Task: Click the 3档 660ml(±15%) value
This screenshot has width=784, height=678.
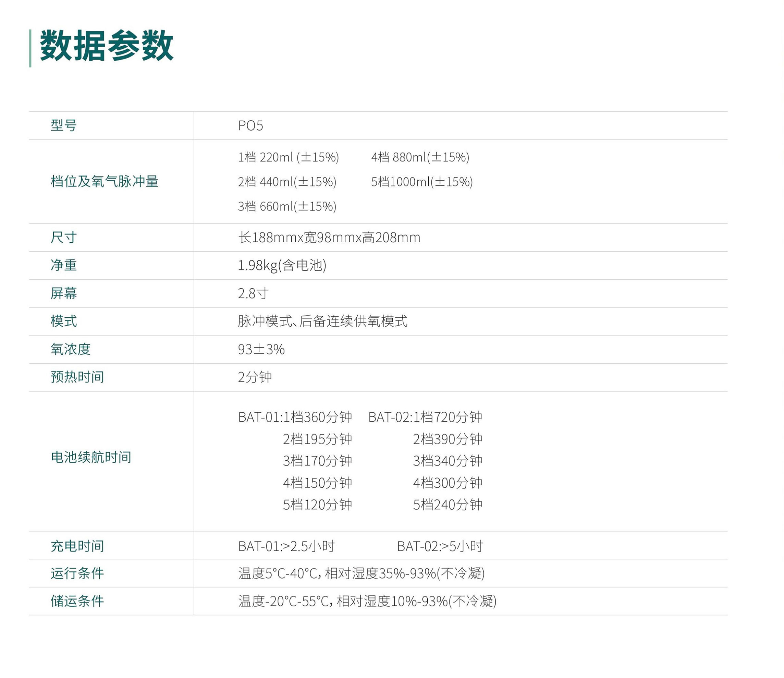Action: 287,206
